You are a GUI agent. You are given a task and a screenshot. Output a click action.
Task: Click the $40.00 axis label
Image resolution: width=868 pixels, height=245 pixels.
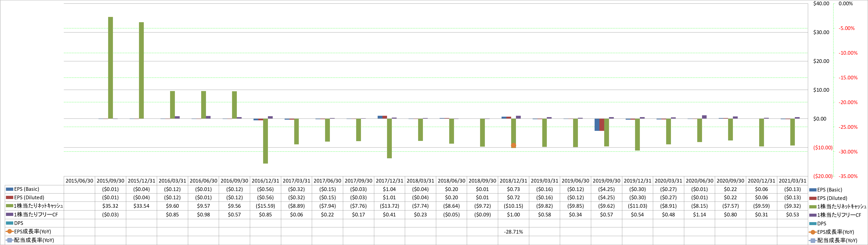[822, 4]
